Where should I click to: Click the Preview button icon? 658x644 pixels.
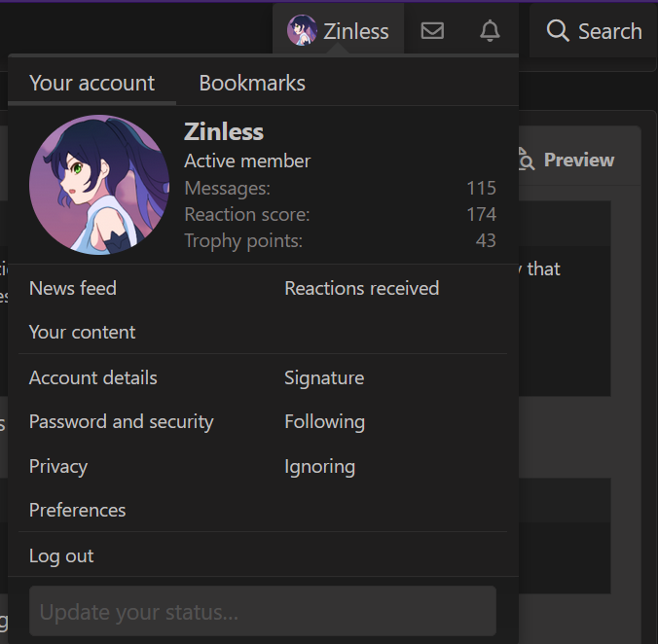525,160
